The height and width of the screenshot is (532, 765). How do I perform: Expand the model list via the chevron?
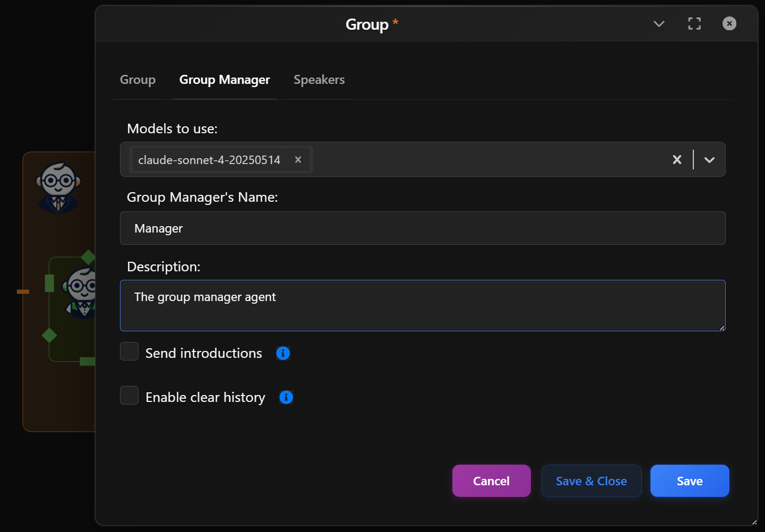click(710, 159)
